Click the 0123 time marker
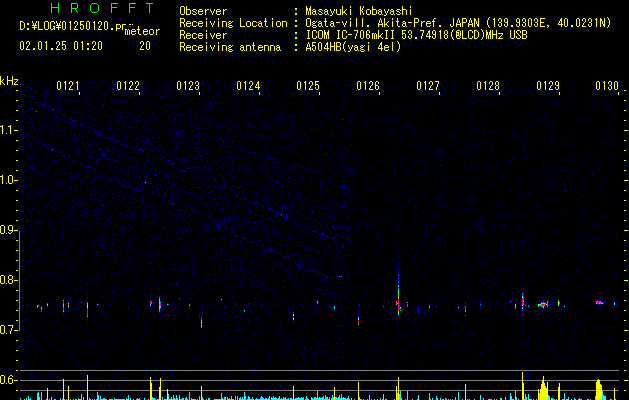Viewport: 629px width, 400px height. click(188, 86)
